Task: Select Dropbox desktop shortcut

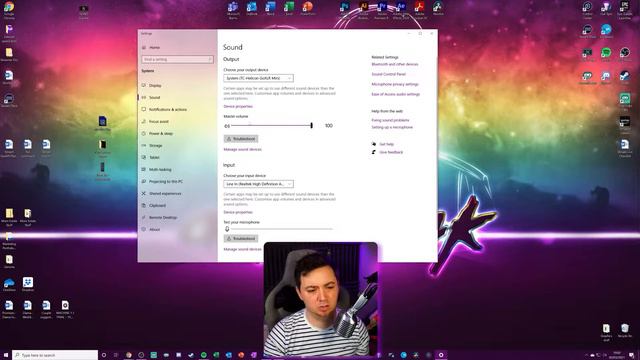Action: pyautogui.click(x=28, y=284)
